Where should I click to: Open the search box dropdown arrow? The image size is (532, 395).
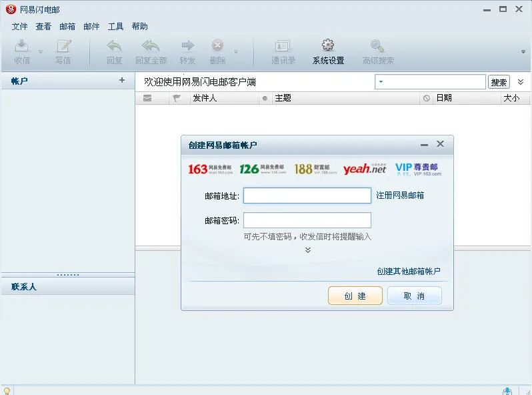click(381, 82)
